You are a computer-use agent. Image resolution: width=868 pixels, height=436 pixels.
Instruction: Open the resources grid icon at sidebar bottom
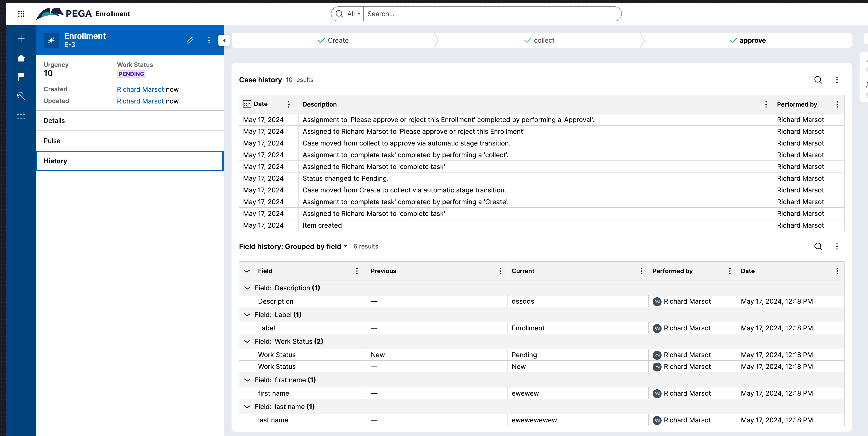coord(21,115)
